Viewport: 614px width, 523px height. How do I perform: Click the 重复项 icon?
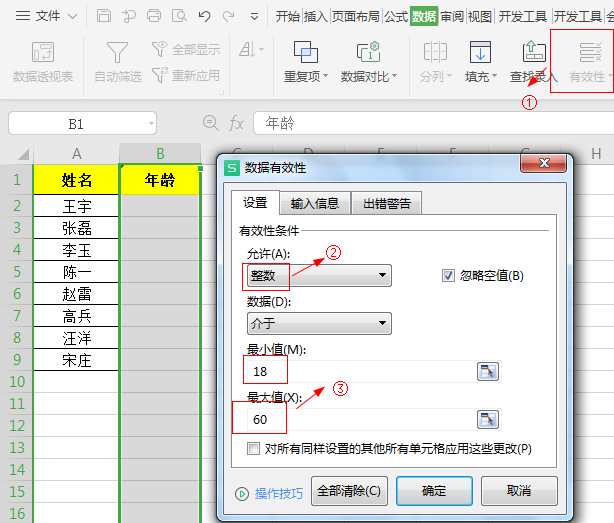click(305, 52)
